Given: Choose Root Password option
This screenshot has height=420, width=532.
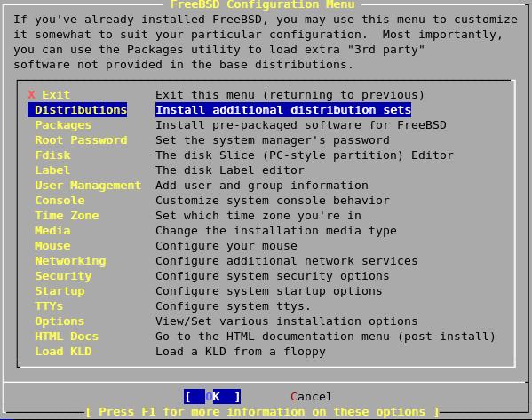Looking at the screenshot, I should (81, 140).
